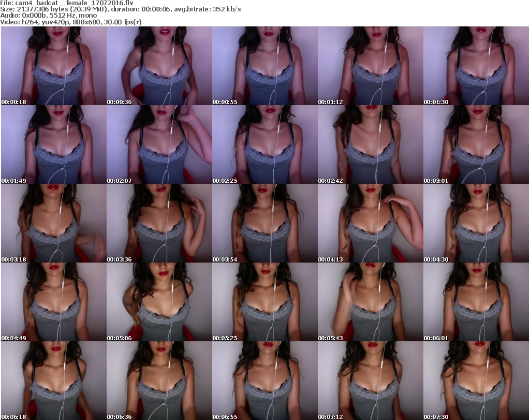This screenshot has width=530, height=420.
Task: Open the 00:01:30 preview frame
Action: tap(476, 66)
